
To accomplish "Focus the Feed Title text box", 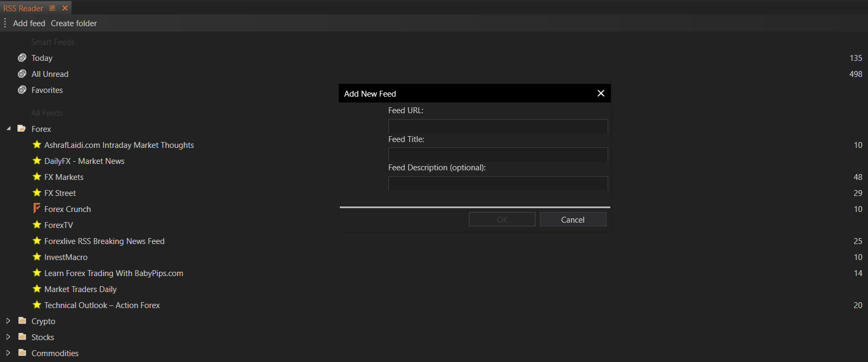I will pyautogui.click(x=498, y=154).
